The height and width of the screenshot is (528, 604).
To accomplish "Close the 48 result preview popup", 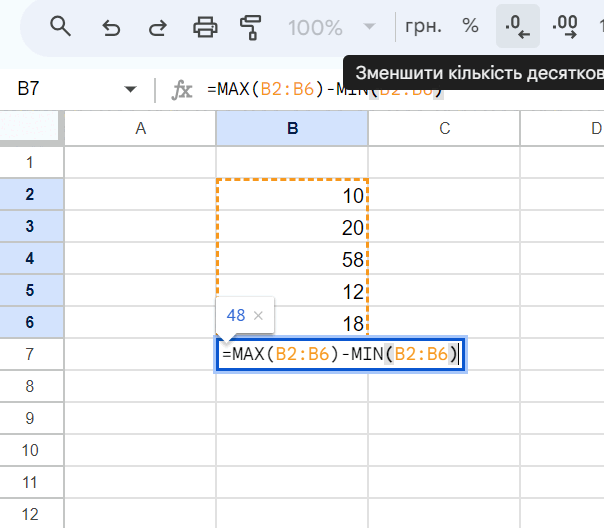I will 258,316.
